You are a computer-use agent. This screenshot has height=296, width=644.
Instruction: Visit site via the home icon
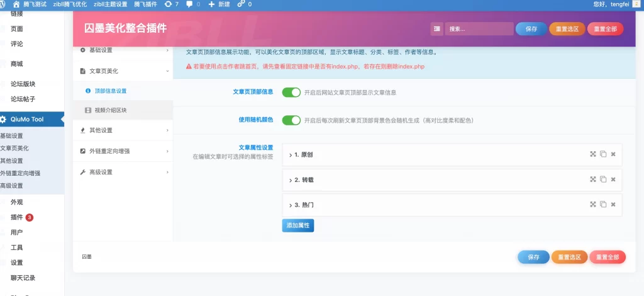[x=16, y=4]
